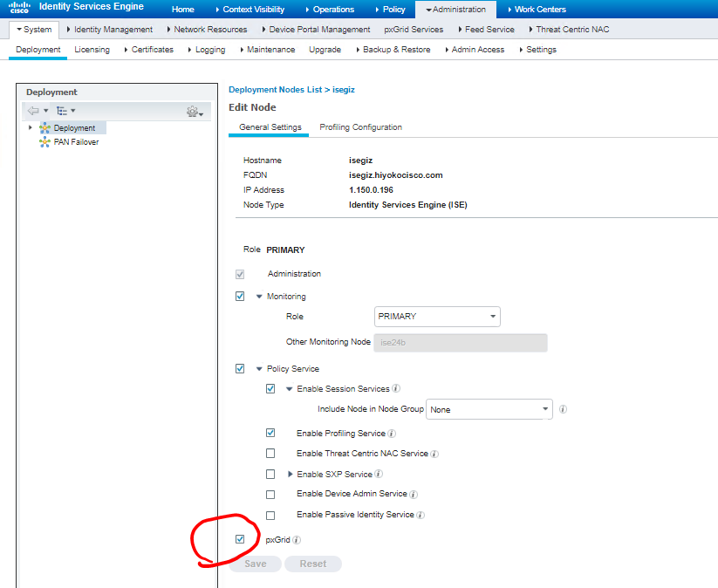Show info for Enable Session Services

coord(396,388)
